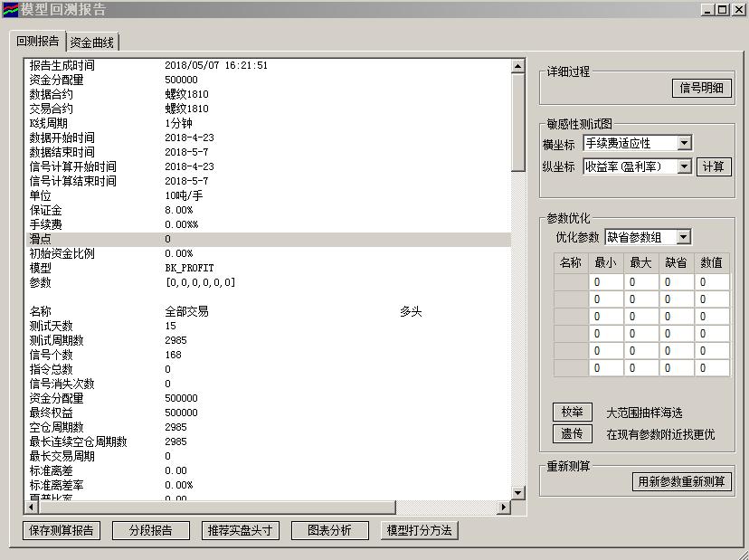Open the 优化参数 dropdown

tap(684, 237)
